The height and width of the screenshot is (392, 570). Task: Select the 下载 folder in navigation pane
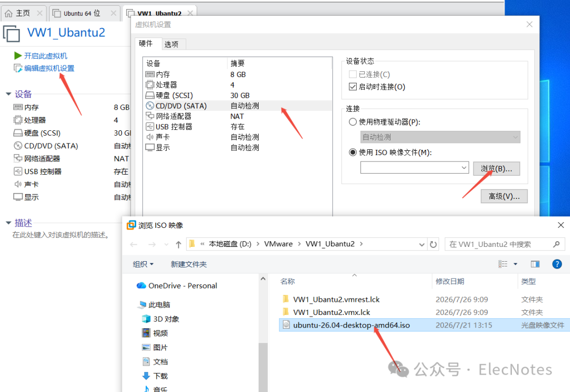160,376
